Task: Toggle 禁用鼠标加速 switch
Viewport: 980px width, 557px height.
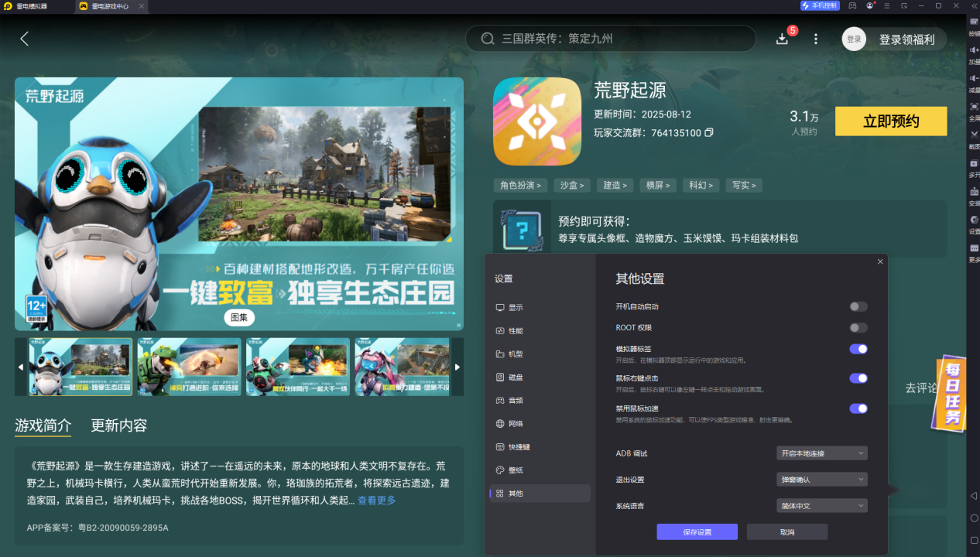Action: pyautogui.click(x=858, y=408)
